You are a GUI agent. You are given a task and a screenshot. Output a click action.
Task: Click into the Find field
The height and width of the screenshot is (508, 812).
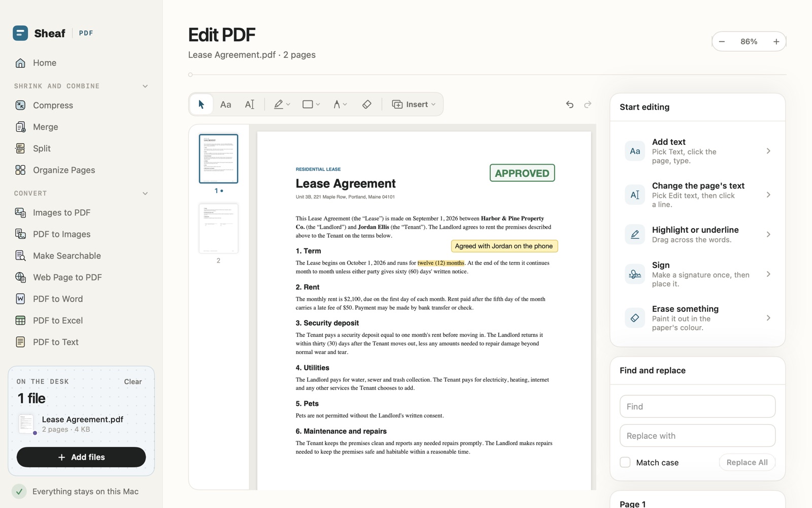pos(697,406)
